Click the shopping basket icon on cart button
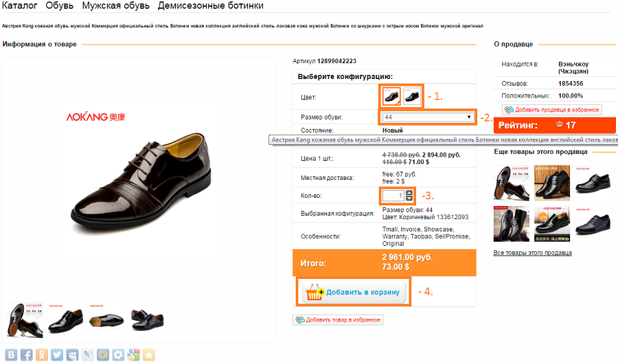The height and width of the screenshot is (364, 618). click(314, 293)
